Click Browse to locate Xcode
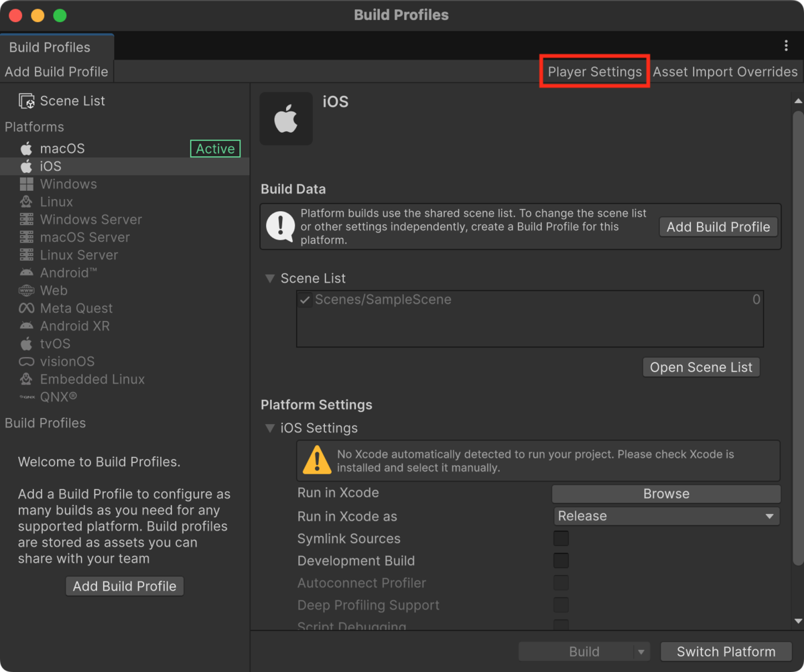The height and width of the screenshot is (672, 804). tap(666, 494)
